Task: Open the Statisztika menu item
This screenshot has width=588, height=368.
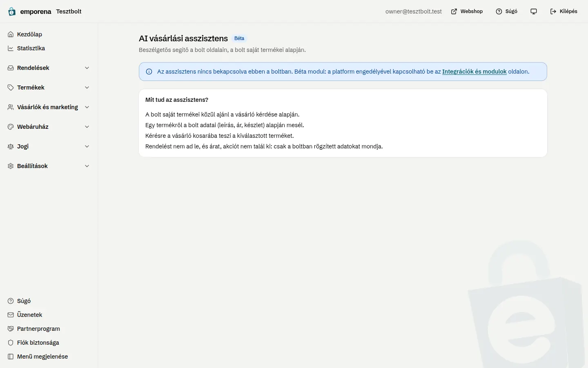Action: pyautogui.click(x=49, y=48)
